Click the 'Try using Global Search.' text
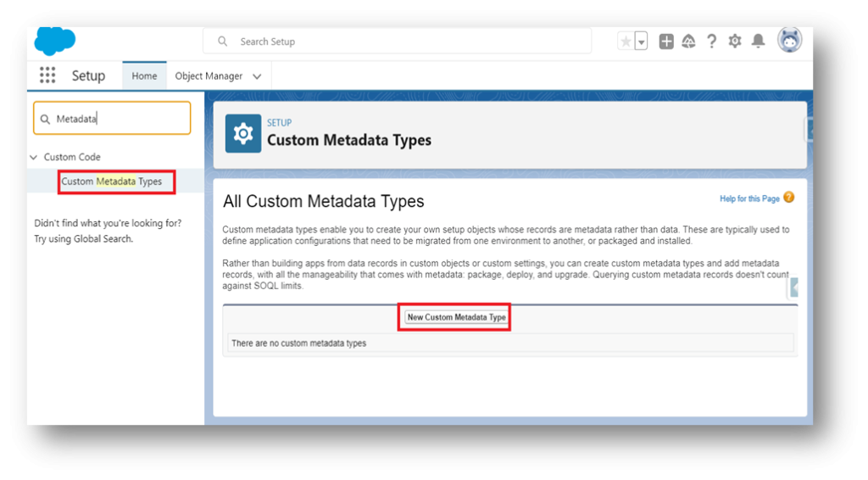Viewport: 868px width, 480px height. [84, 239]
